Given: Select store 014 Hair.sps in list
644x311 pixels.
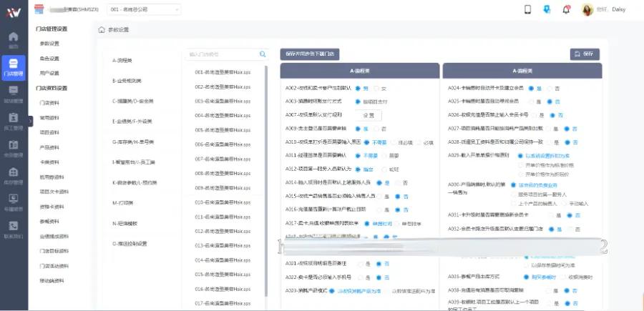Looking at the screenshot, I should point(223,260).
